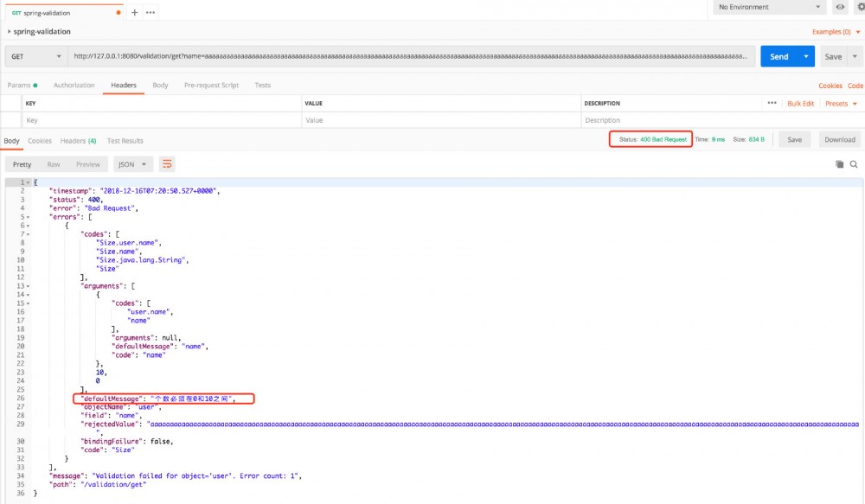Switch response view to Raw

(54, 164)
